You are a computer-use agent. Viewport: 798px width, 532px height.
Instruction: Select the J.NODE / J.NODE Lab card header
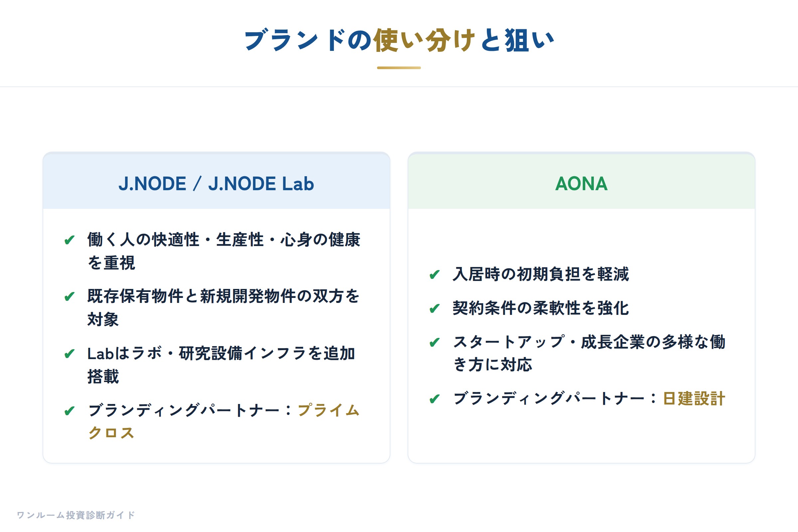(216, 182)
